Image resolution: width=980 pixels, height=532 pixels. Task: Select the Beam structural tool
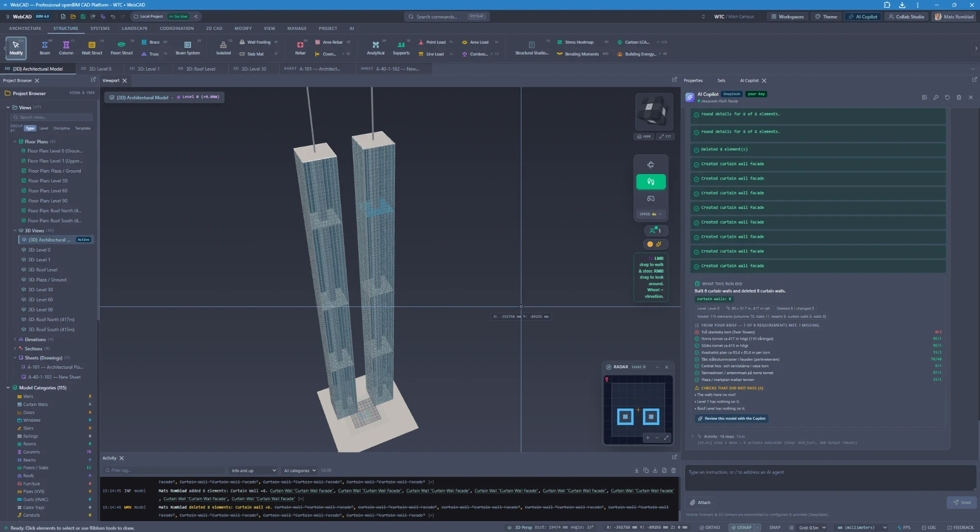pyautogui.click(x=45, y=48)
